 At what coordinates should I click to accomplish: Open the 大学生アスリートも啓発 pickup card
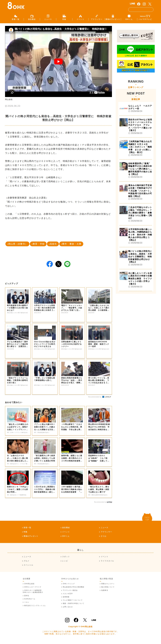pos(45,304)
